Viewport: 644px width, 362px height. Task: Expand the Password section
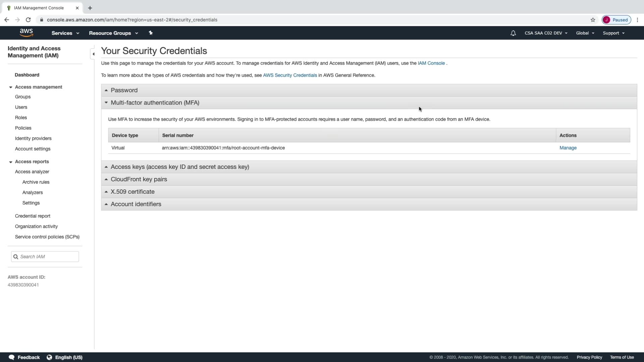point(124,90)
